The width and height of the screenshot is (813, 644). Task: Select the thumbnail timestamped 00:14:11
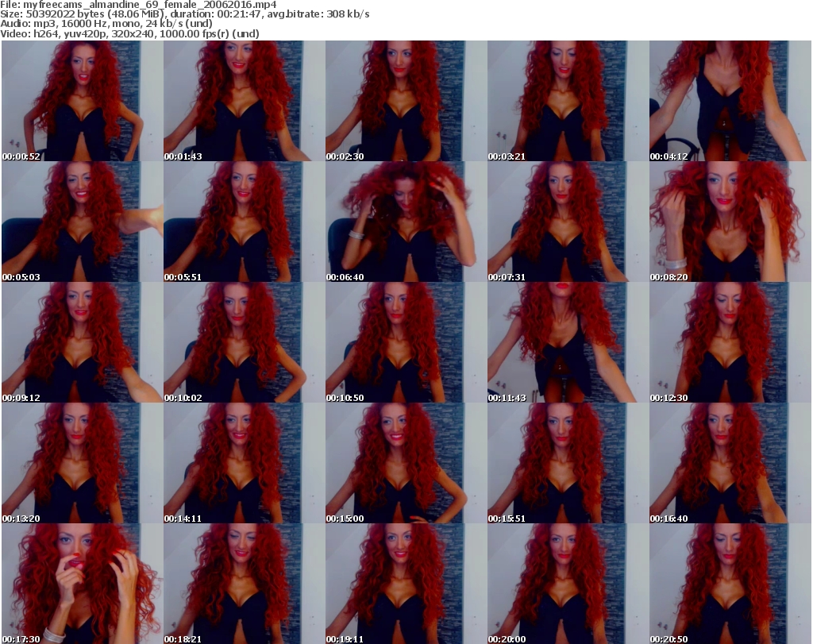245,464
